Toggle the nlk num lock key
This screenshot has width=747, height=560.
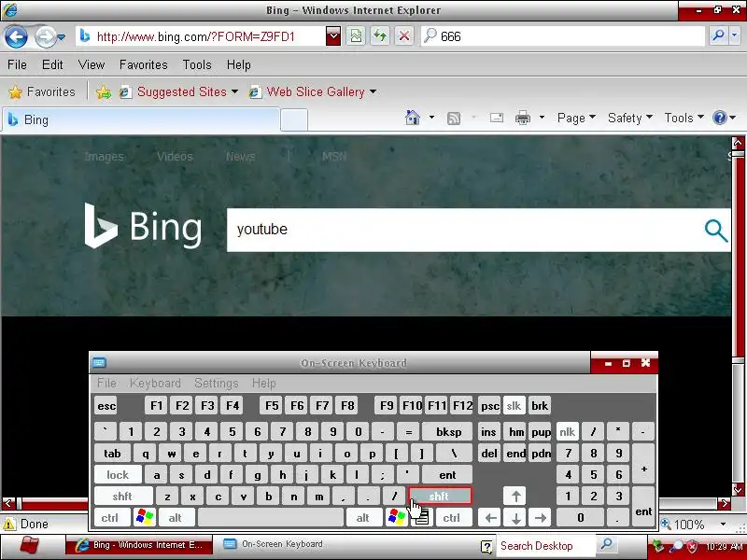tap(568, 432)
